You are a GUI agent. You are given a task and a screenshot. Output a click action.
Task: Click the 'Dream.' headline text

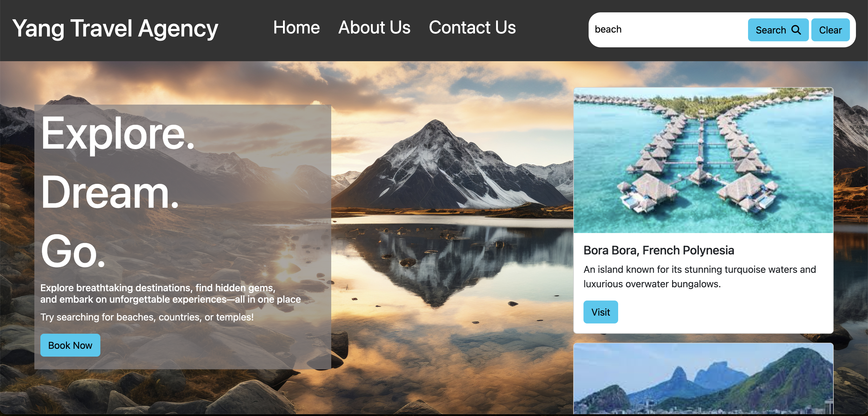(109, 192)
